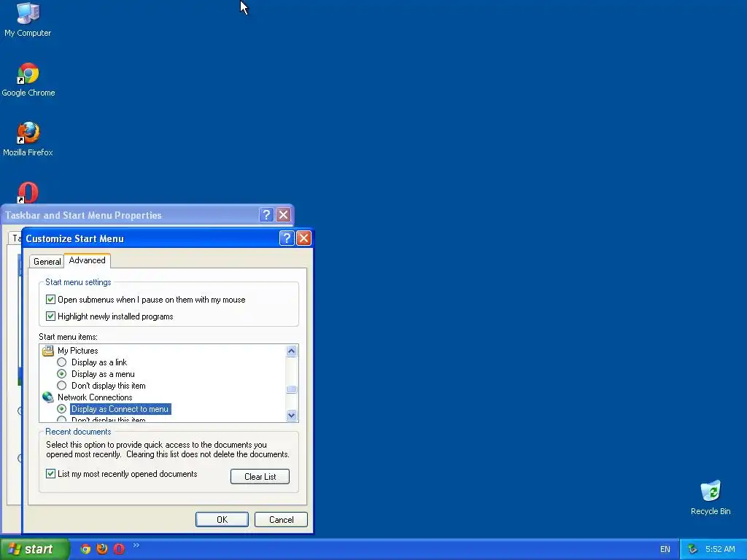Click the Network Connections list entry
The height and width of the screenshot is (560, 747).
pyautogui.click(x=95, y=397)
